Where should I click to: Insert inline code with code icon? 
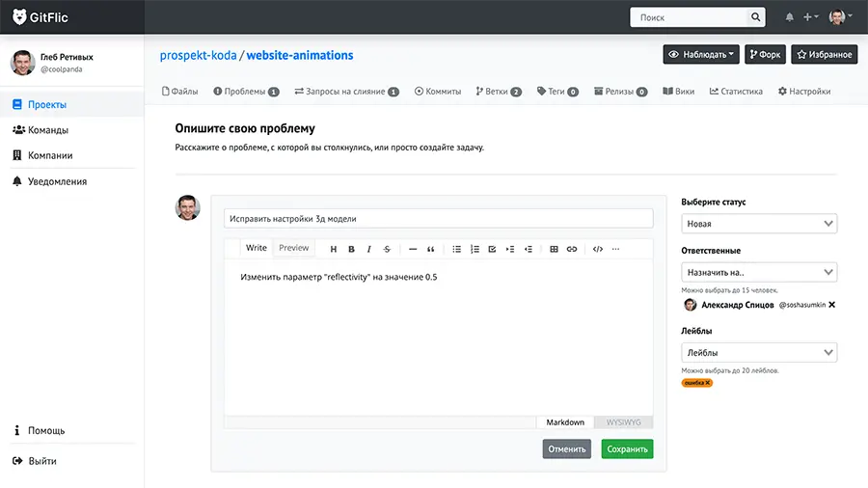point(598,249)
